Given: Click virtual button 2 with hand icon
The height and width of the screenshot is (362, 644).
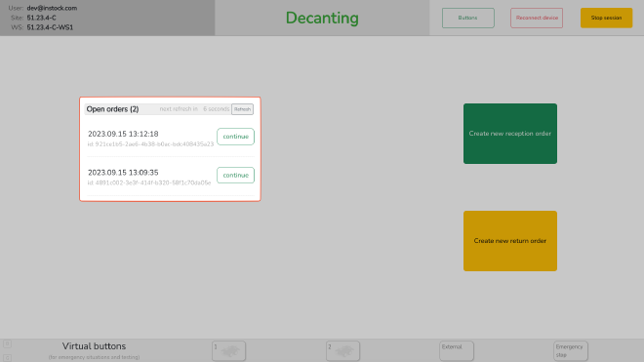Looking at the screenshot, I should (342, 351).
